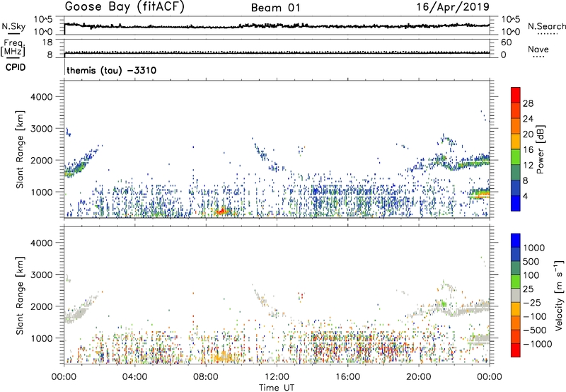Select the "16:00" time tick label

(x=347, y=377)
